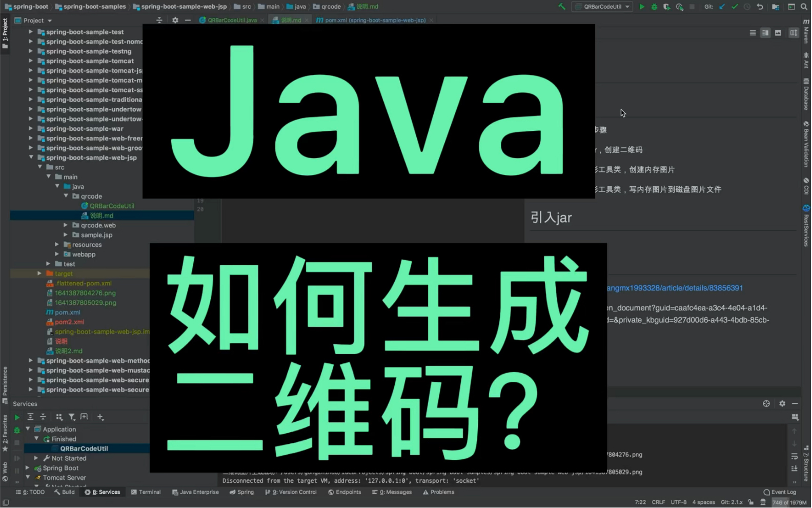Select QRBarCodeUtil class in project tree
This screenshot has width=812, height=508.
(112, 206)
